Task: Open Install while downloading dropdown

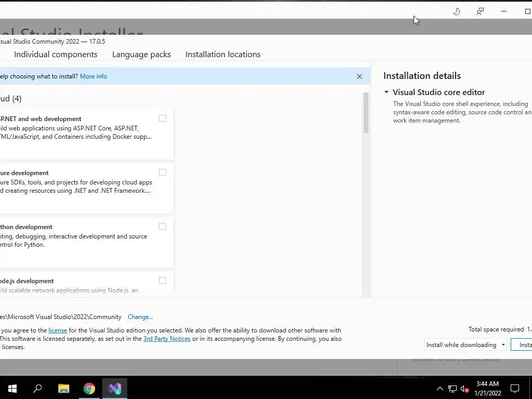Action: 465,345
